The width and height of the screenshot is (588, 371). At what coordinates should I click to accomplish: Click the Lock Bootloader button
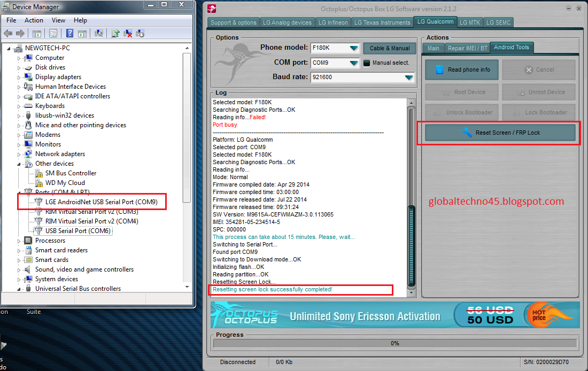pyautogui.click(x=538, y=113)
